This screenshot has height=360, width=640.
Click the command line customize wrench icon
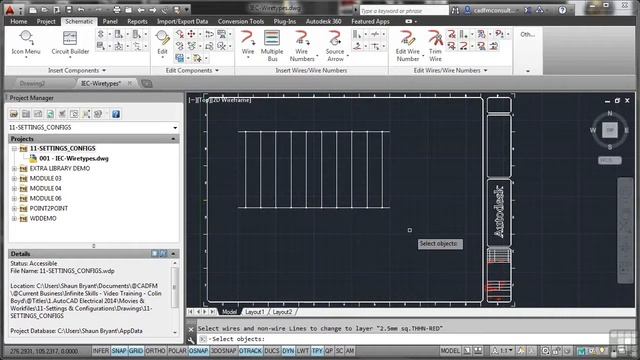tap(191, 340)
